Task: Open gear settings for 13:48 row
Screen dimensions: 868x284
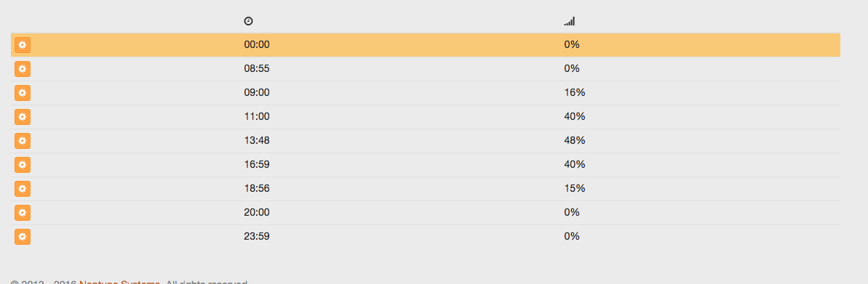Action: click(x=22, y=141)
